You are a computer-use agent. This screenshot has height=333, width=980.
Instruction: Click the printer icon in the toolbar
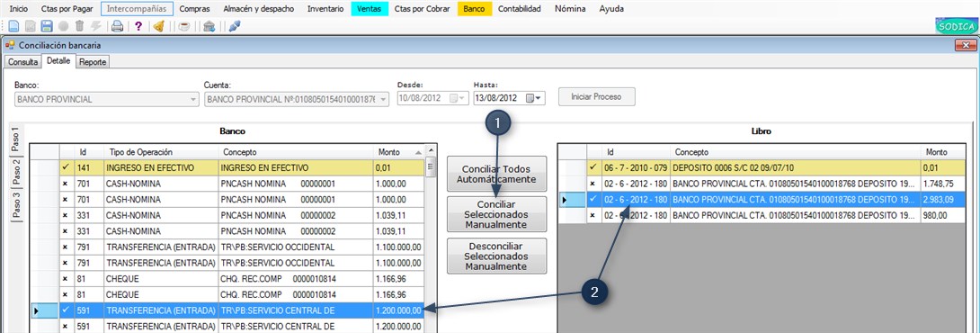[117, 26]
